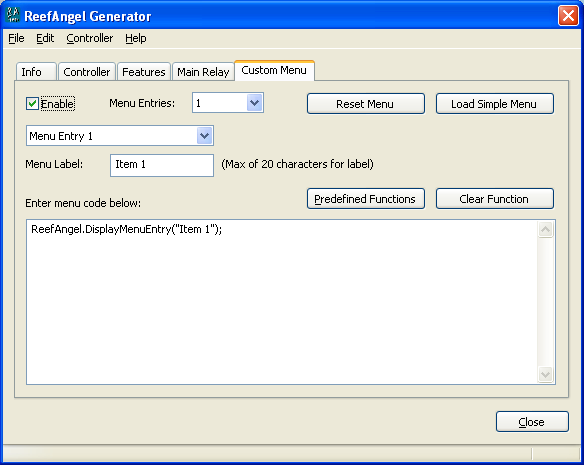Click the Reset Menu button
Image resolution: width=584 pixels, height=465 pixels.
coord(365,104)
